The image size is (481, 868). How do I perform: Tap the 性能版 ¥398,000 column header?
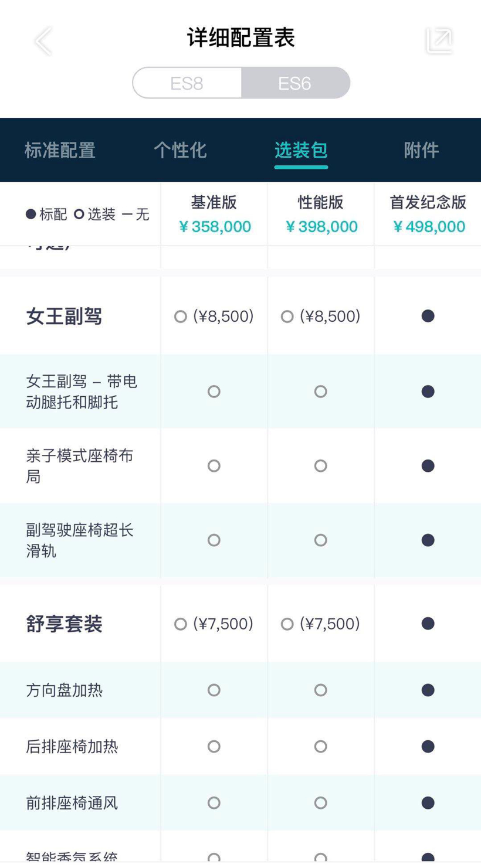click(x=321, y=215)
